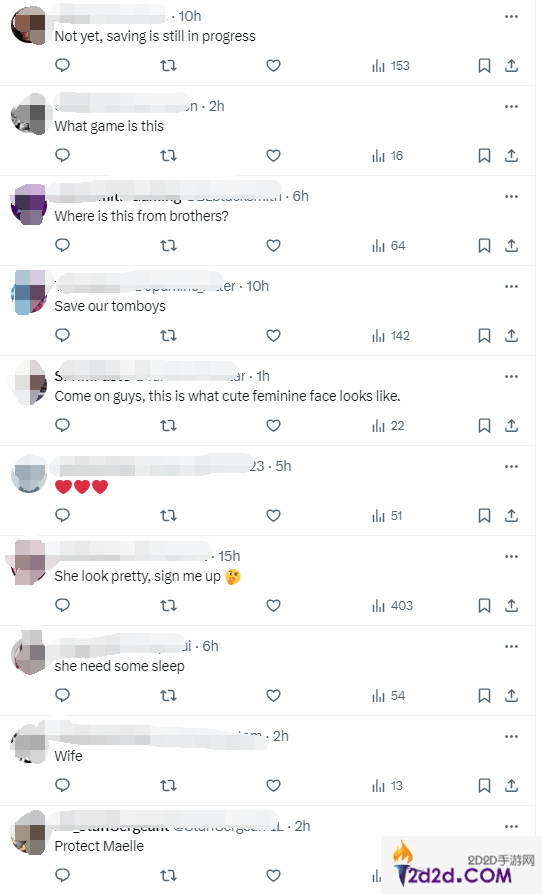Reply to the "Protect Maelle" tweet
Screen dimensions: 542x894
click(x=62, y=875)
